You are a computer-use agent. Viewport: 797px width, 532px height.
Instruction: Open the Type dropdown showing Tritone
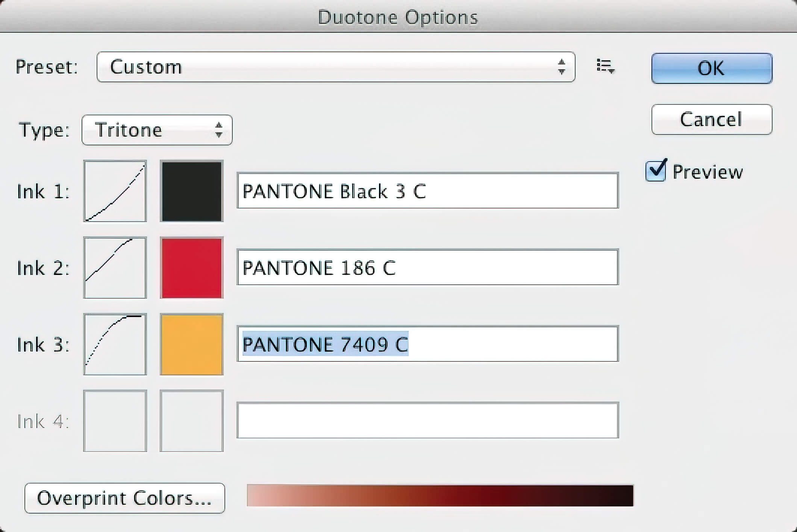pyautogui.click(x=157, y=130)
